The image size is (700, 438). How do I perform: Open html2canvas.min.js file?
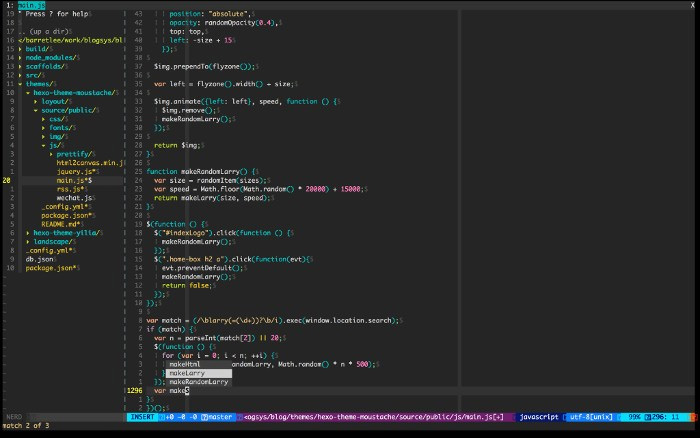click(90, 163)
